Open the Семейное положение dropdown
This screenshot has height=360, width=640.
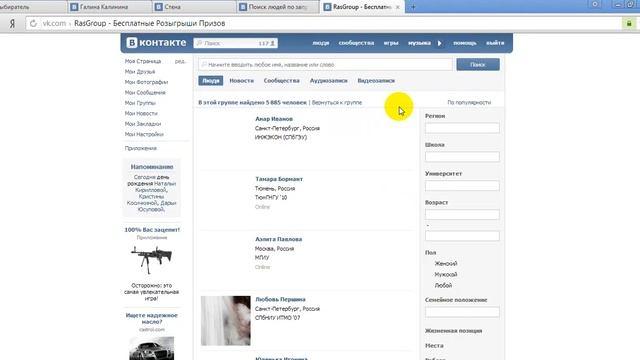pyautogui.click(x=462, y=312)
